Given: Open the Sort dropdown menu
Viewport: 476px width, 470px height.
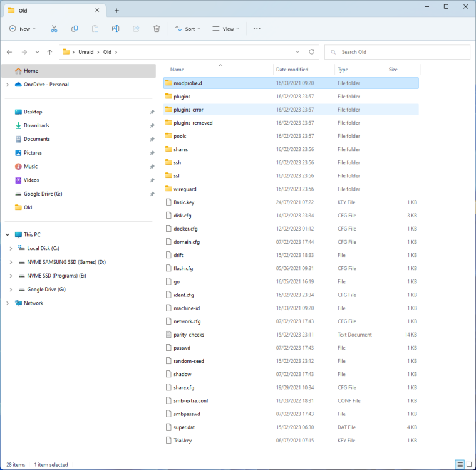Looking at the screenshot, I should click(188, 29).
